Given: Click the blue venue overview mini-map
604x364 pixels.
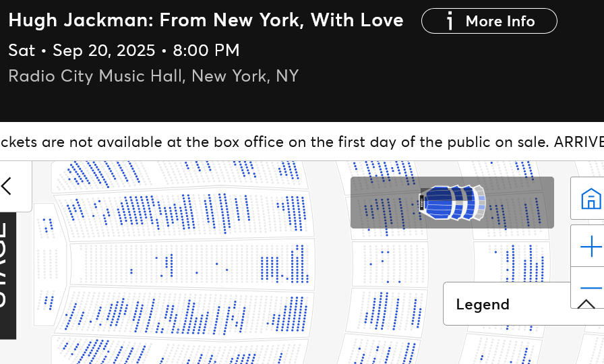Looking at the screenshot, I should pos(452,202).
